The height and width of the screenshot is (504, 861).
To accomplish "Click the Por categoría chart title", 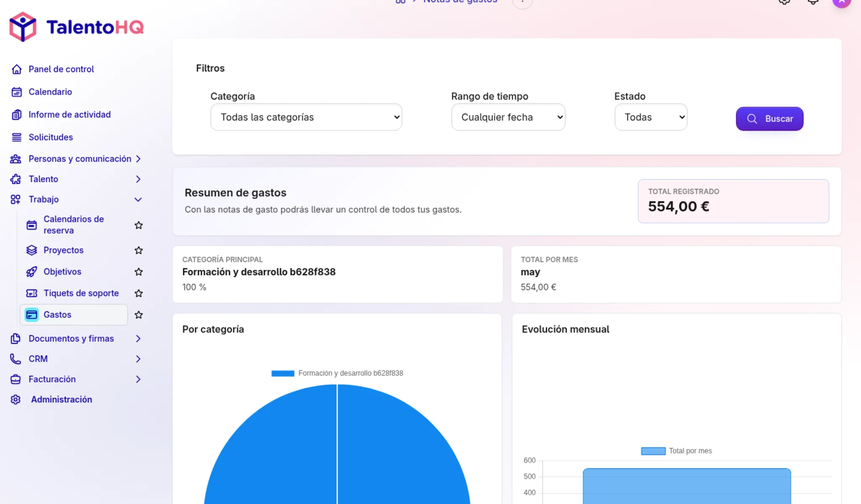I will (x=213, y=329).
